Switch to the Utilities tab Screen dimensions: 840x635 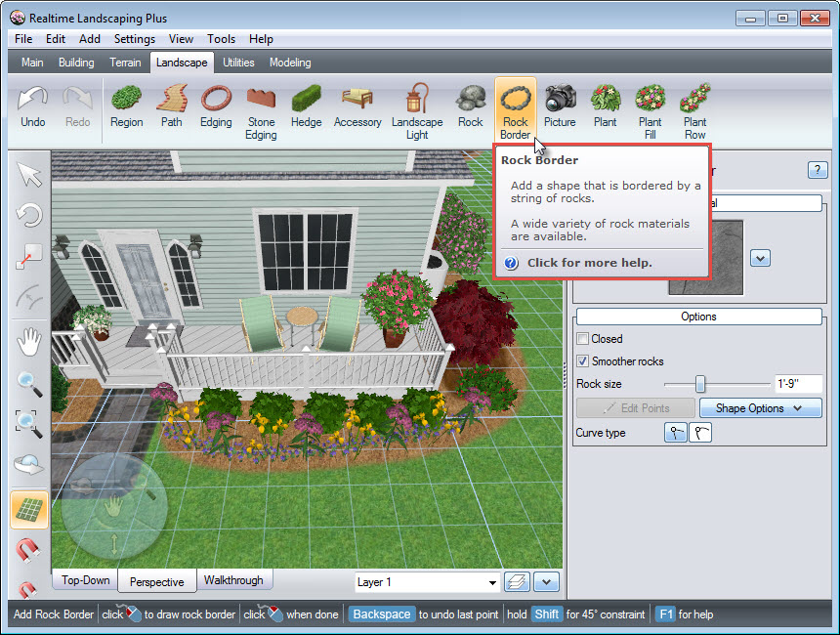coord(238,63)
